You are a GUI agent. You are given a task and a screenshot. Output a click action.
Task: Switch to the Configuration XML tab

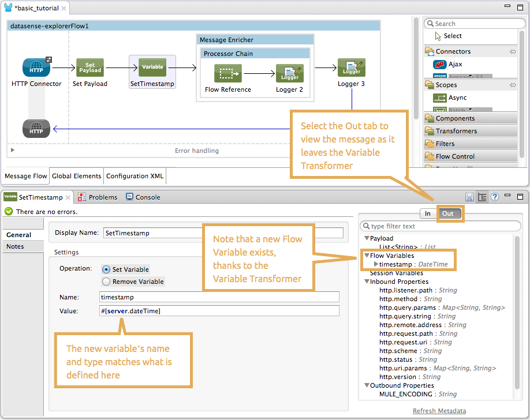135,176
